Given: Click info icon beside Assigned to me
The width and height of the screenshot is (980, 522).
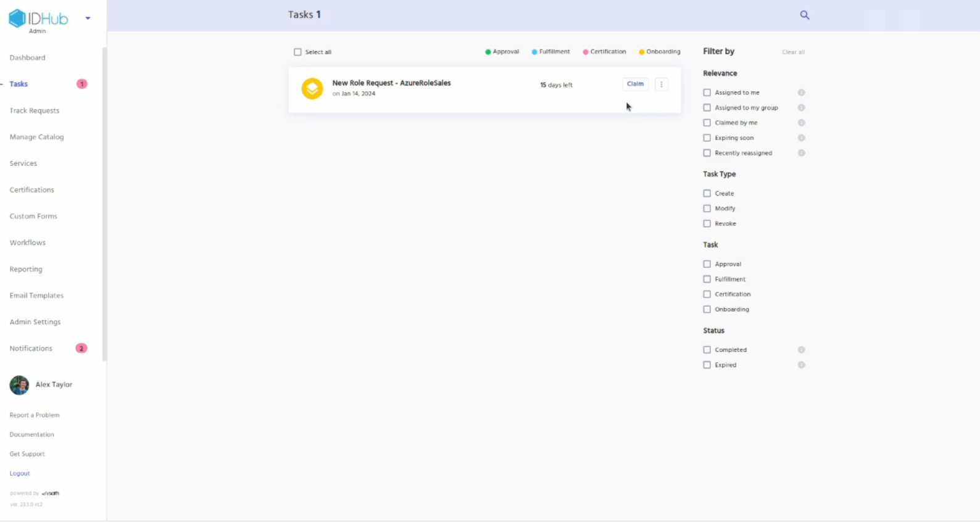Looking at the screenshot, I should tap(801, 93).
